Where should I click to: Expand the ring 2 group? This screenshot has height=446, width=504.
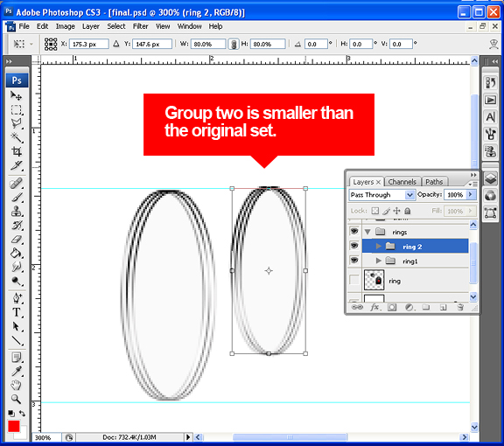pyautogui.click(x=379, y=246)
